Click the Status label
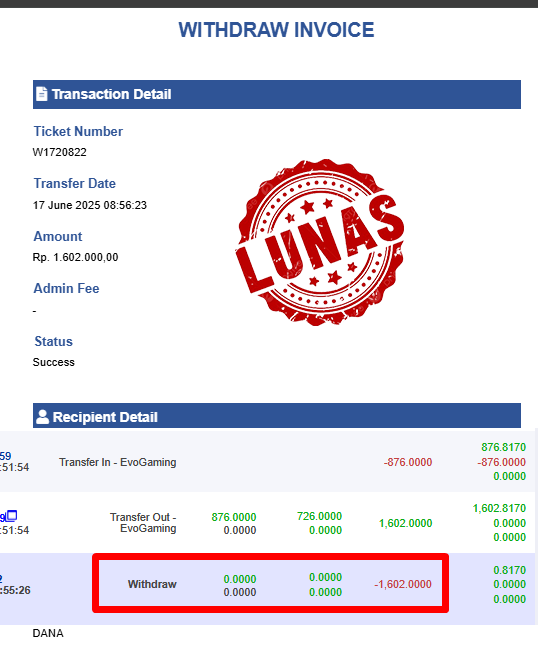Screen dimensions: 538x659 [53, 341]
